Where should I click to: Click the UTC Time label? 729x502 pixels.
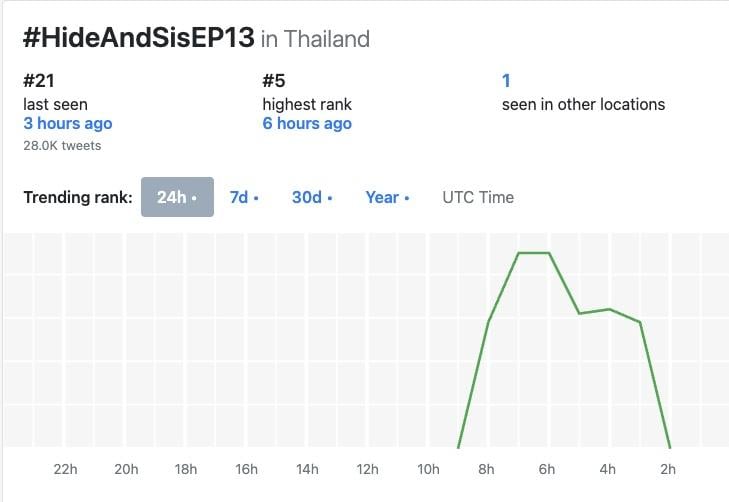(478, 197)
